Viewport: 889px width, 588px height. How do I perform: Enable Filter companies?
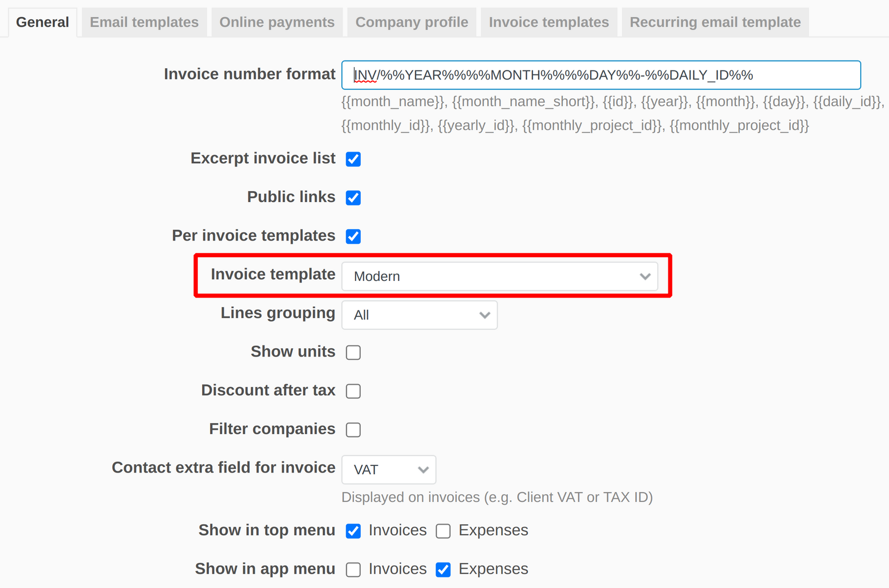(353, 429)
